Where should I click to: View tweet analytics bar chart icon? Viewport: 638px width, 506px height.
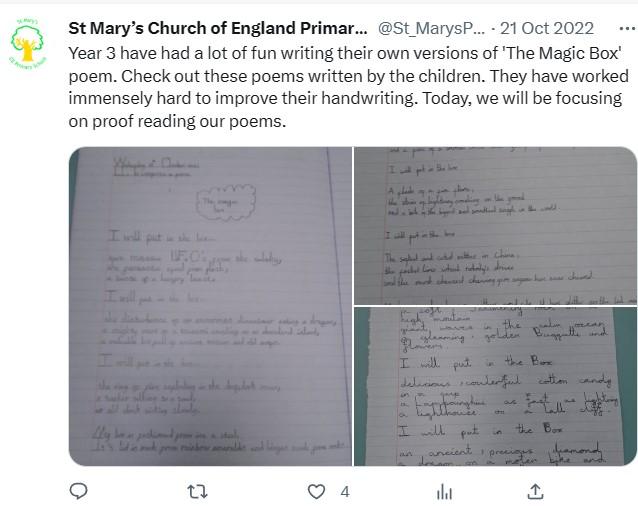point(445,491)
